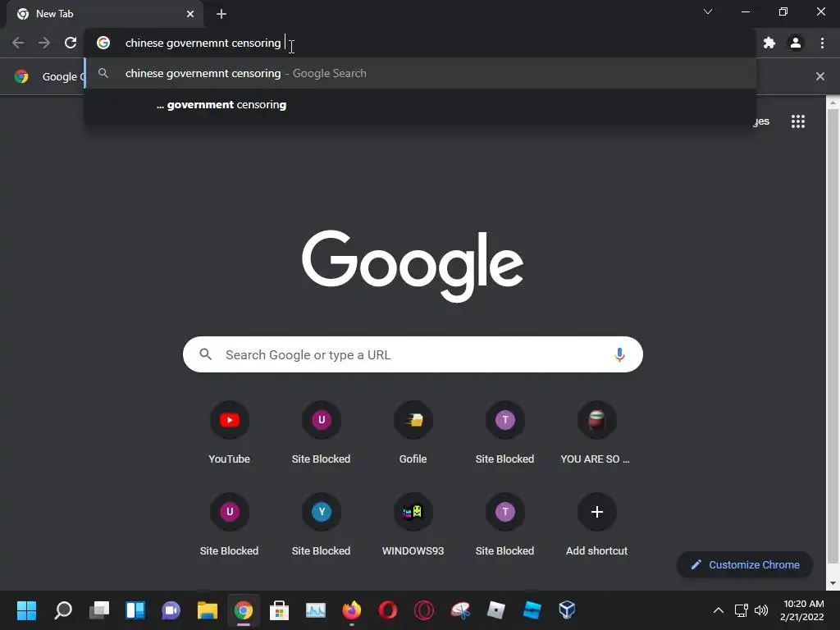Open File Explorer from the taskbar
840x630 pixels.
click(x=208, y=610)
